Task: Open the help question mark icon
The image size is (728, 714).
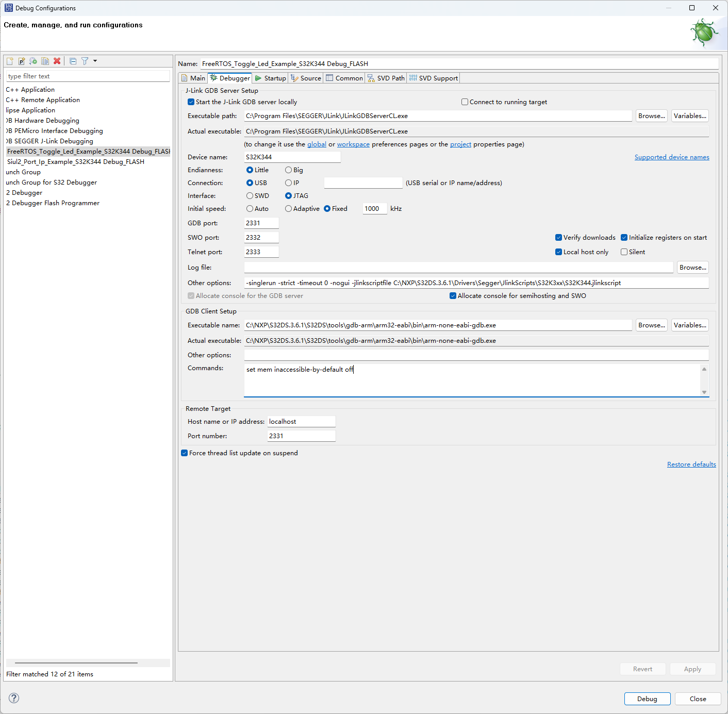Action: coord(14,698)
